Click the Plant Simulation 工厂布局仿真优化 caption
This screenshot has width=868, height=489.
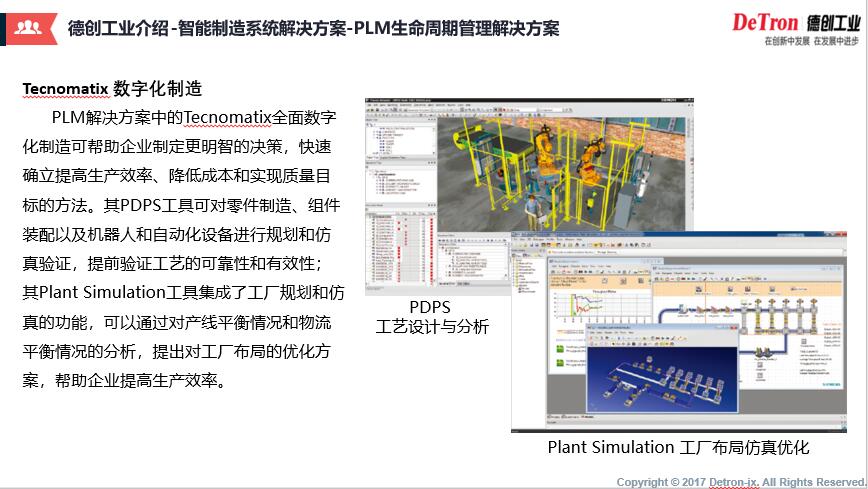[x=678, y=447]
